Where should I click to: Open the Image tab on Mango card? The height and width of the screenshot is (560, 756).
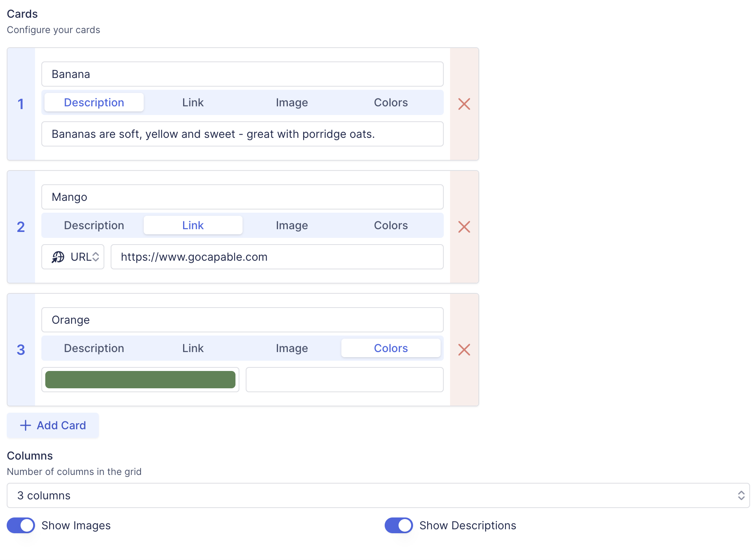point(292,225)
